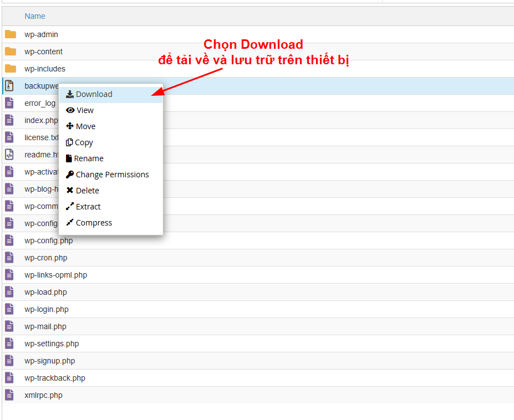Click the wp-signup.php file icon
Viewport: 514px width, 420px height.
coord(9,361)
